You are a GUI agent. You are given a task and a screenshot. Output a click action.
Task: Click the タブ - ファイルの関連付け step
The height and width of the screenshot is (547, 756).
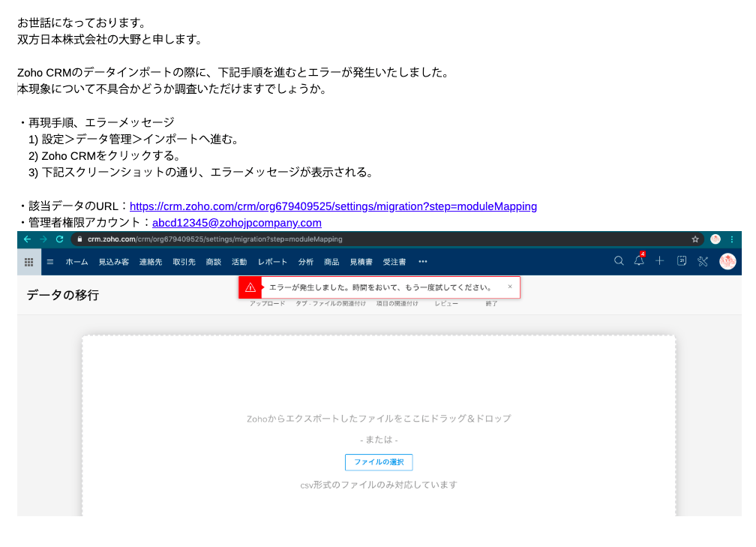(331, 303)
